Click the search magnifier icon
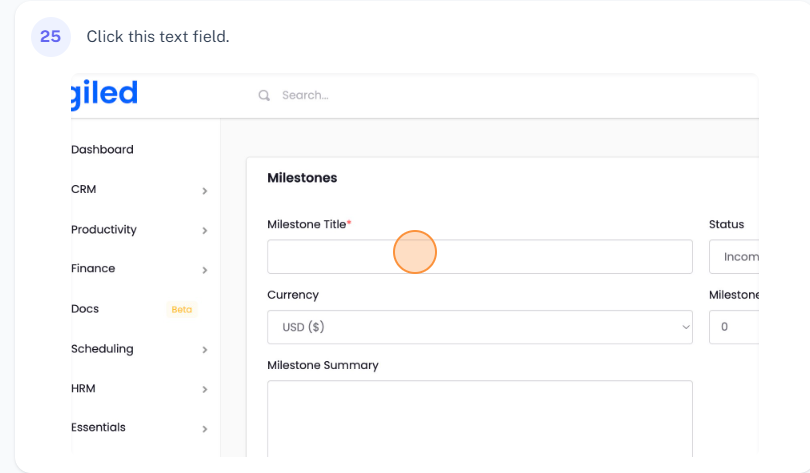 click(264, 96)
